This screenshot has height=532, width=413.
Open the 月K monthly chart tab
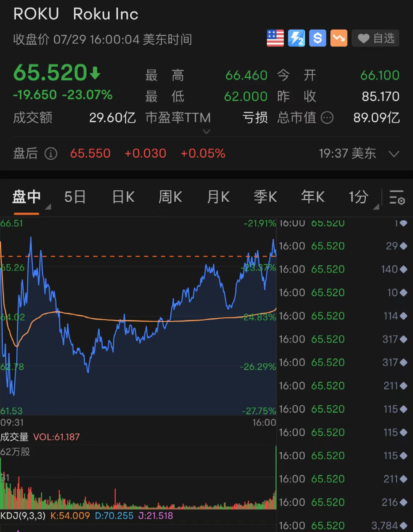tap(218, 197)
